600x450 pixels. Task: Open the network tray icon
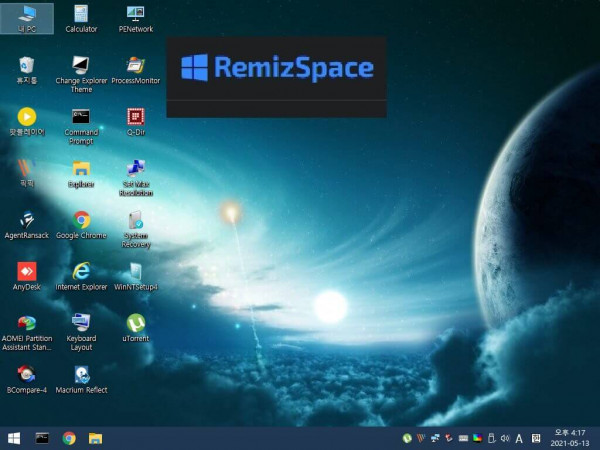point(435,438)
